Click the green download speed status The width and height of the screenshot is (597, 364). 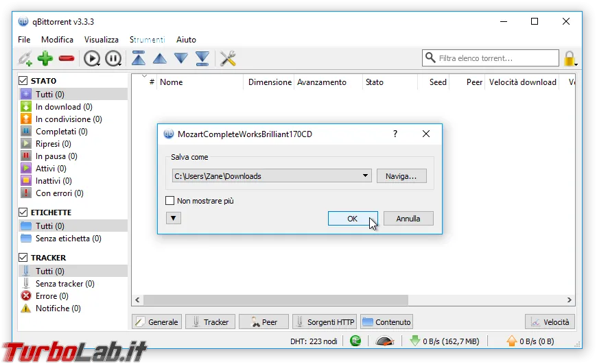tap(445, 341)
